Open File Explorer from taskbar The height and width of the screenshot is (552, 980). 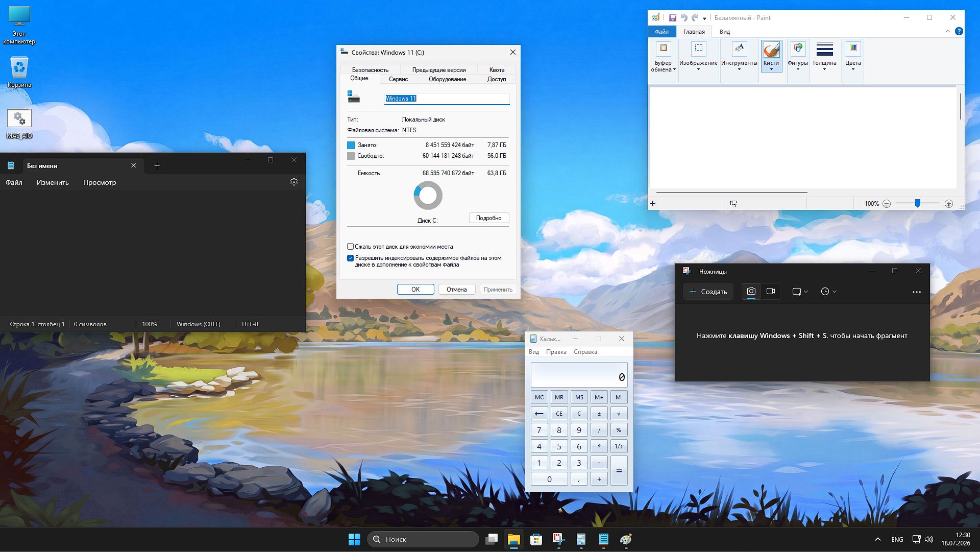pyautogui.click(x=513, y=539)
